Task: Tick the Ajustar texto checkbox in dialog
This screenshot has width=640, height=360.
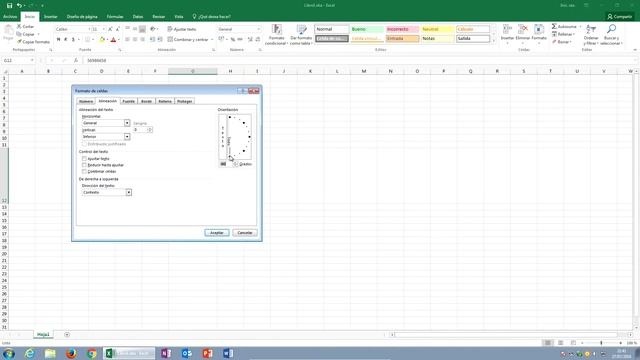Action: [x=84, y=158]
